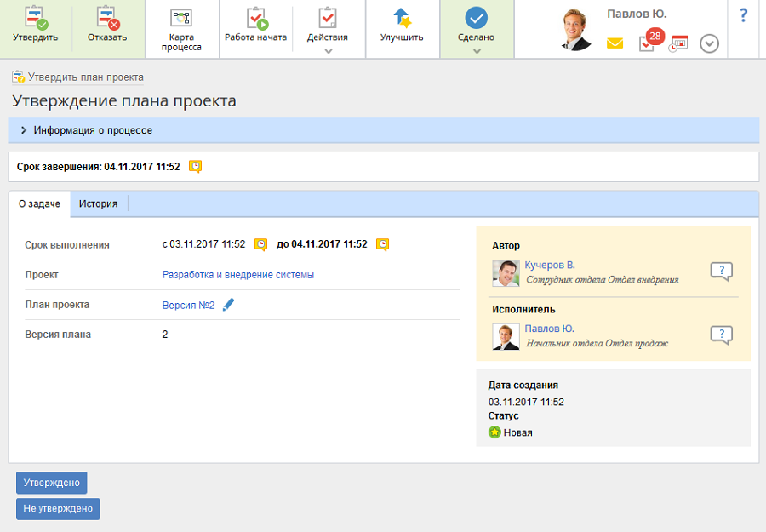Click the help question mark icon
Screen dimensions: 766x532
[743, 15]
